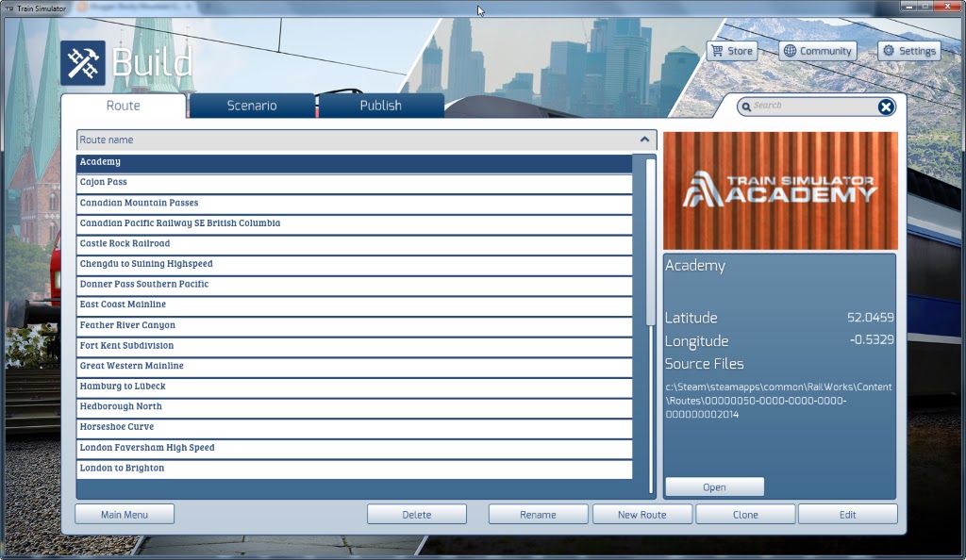The width and height of the screenshot is (966, 560).
Task: Select the Academy route thumbnail image
Action: 780,190
